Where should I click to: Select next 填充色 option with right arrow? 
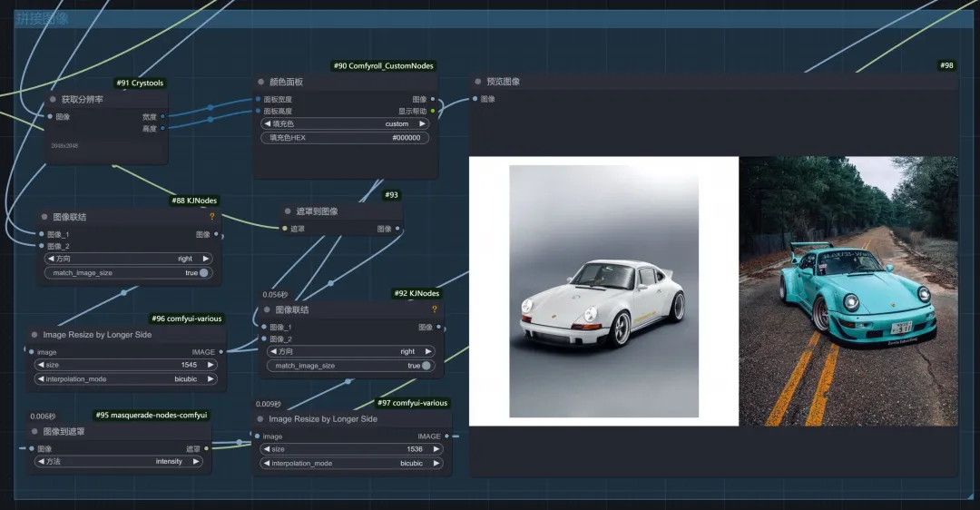click(x=422, y=123)
